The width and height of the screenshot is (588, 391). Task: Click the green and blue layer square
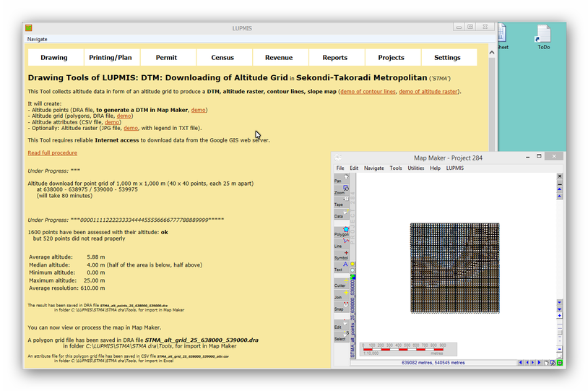coord(353,277)
